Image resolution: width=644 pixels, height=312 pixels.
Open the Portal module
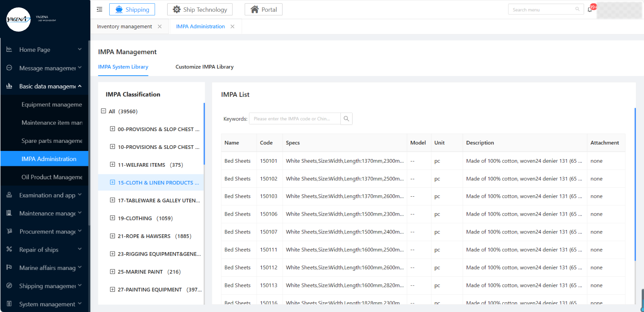point(264,9)
